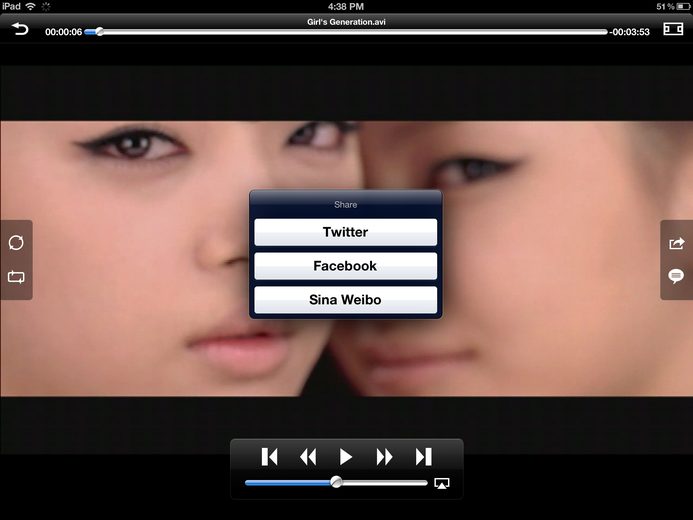Viewport: 693px width, 520px height.
Task: Share the video via Twitter
Action: pyautogui.click(x=345, y=232)
